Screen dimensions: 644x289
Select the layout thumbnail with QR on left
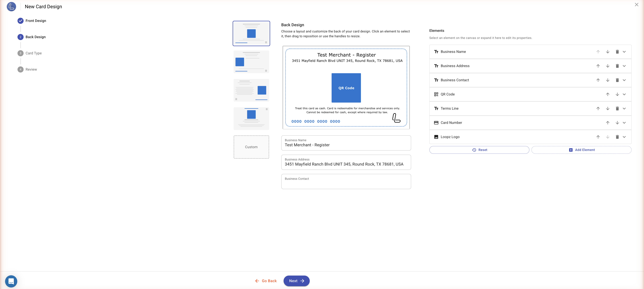click(x=251, y=62)
